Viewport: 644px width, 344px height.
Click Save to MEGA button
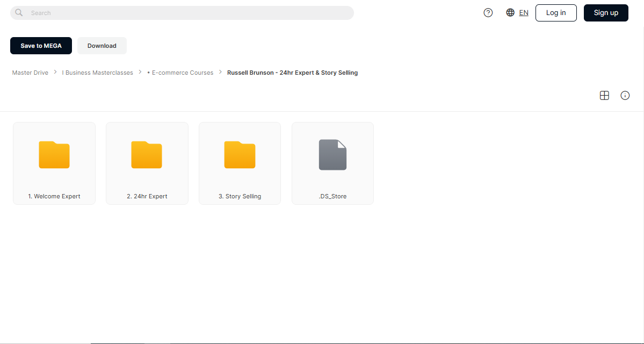[x=41, y=46]
